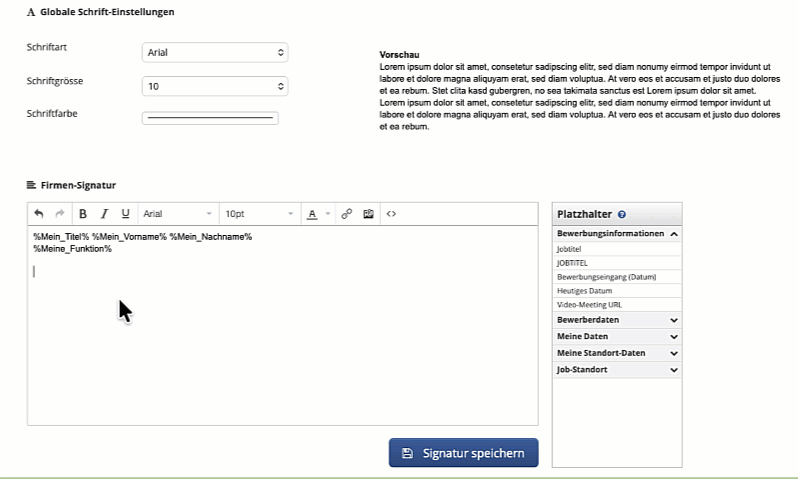
Task: Toggle italic formatting
Action: (x=104, y=214)
